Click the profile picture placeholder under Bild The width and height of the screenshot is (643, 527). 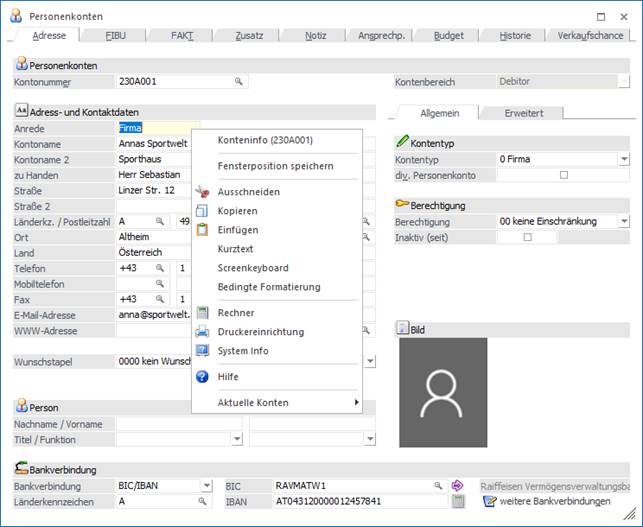tap(442, 391)
